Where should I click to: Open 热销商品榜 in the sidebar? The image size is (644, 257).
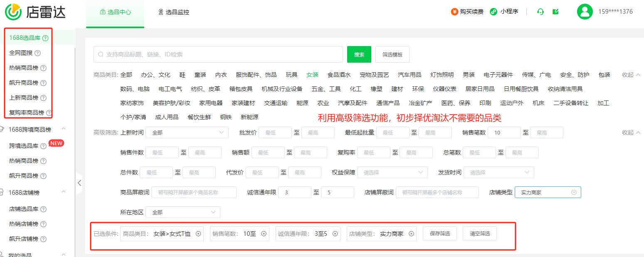pos(24,68)
